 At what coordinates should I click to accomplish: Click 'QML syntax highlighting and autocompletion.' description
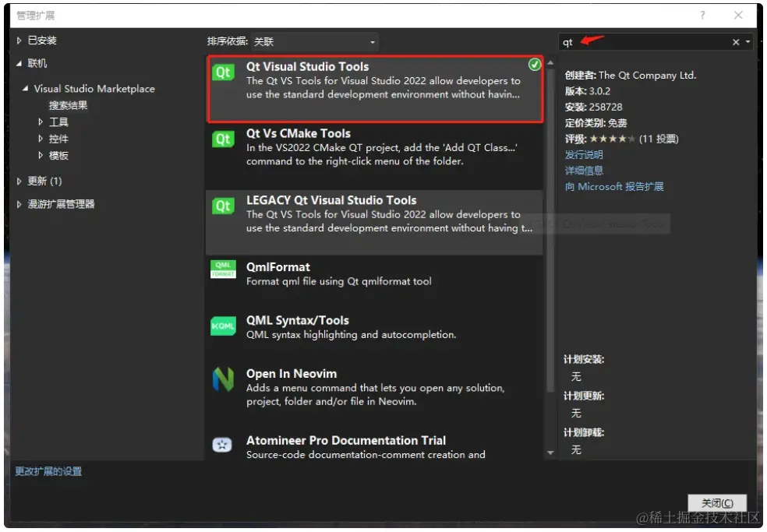pyautogui.click(x=351, y=335)
